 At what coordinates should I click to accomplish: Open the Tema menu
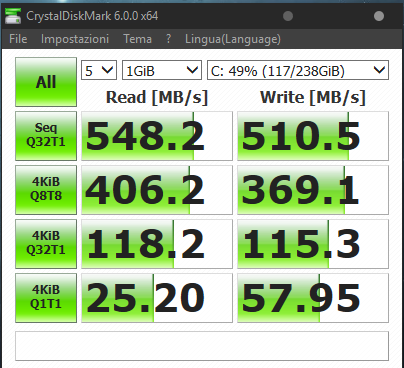pyautogui.click(x=137, y=39)
